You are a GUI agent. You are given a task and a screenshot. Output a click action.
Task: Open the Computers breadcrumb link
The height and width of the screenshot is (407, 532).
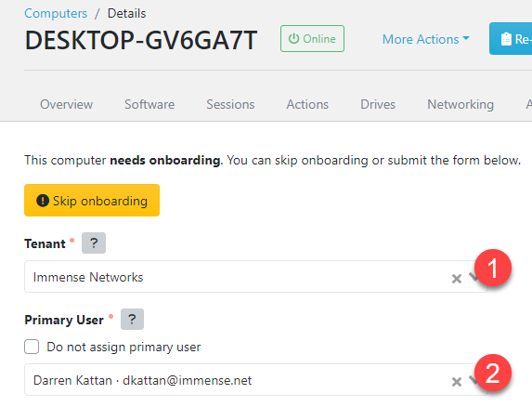56,14
